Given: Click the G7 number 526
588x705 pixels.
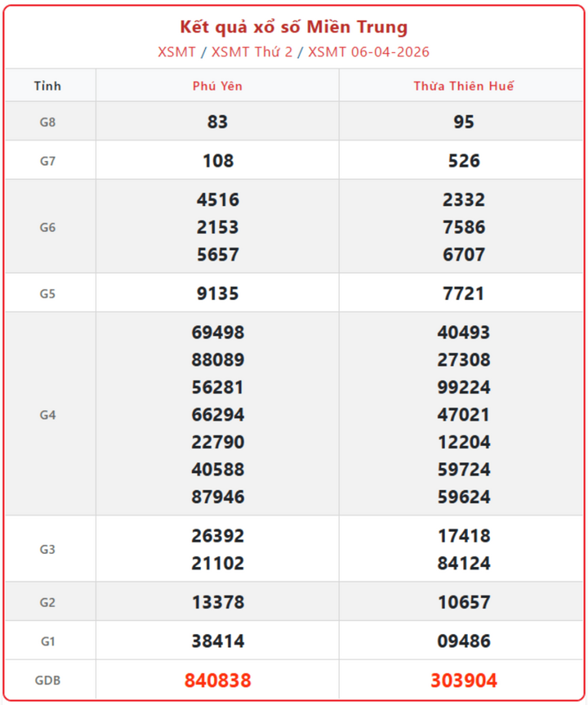Looking at the screenshot, I should coord(464,161).
